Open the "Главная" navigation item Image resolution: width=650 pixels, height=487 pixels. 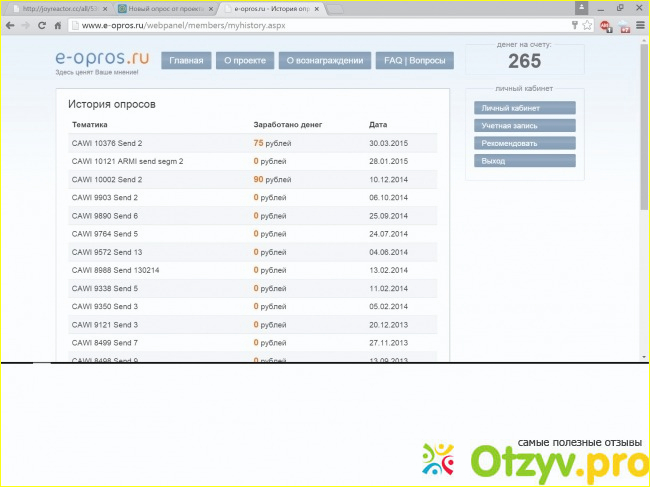pyautogui.click(x=186, y=61)
